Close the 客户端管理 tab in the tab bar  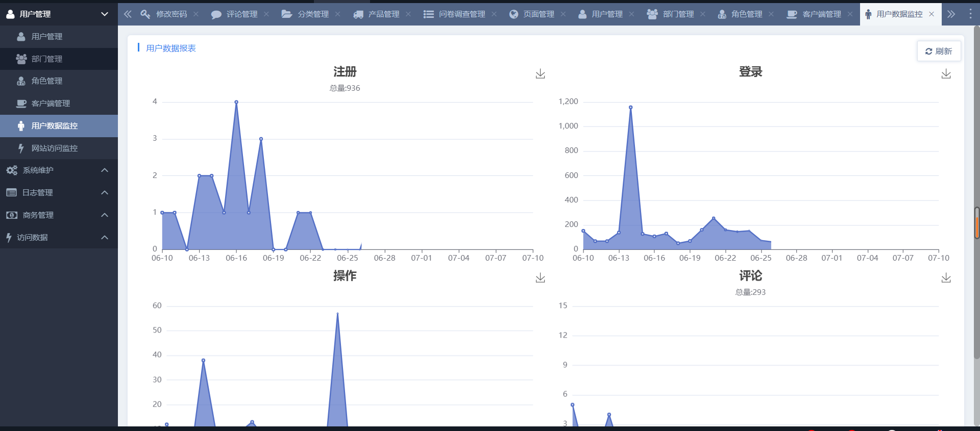click(x=850, y=14)
